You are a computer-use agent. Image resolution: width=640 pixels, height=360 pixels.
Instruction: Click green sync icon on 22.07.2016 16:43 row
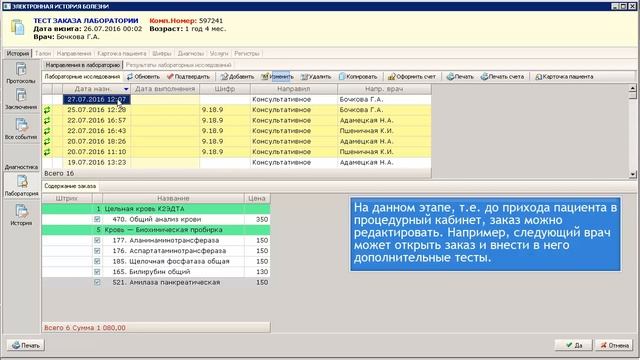[x=47, y=131]
